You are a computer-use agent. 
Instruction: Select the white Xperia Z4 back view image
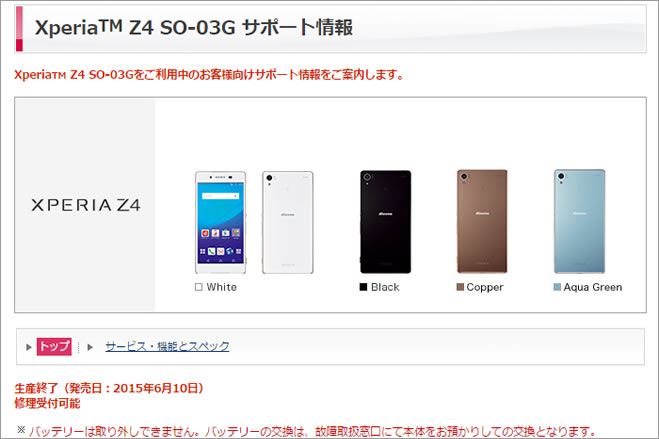coord(288,222)
